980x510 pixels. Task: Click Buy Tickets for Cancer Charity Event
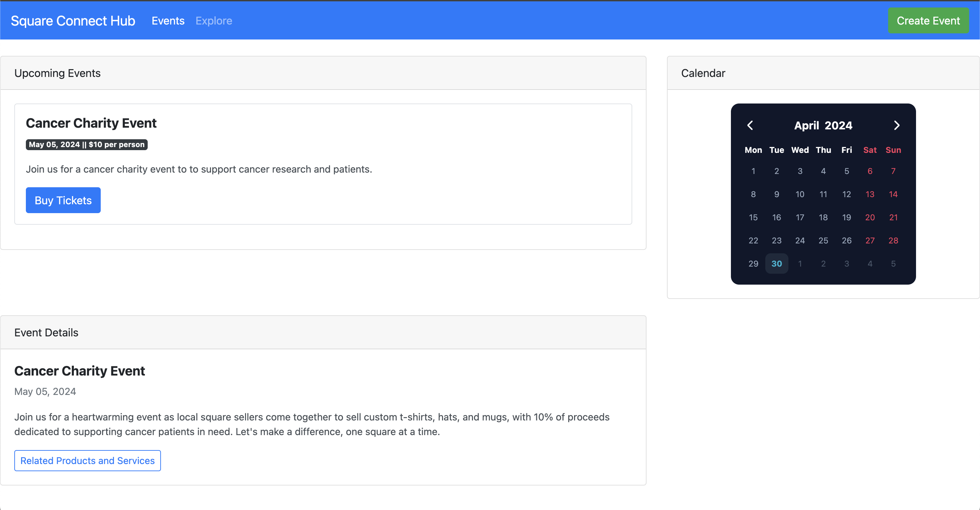[63, 200]
